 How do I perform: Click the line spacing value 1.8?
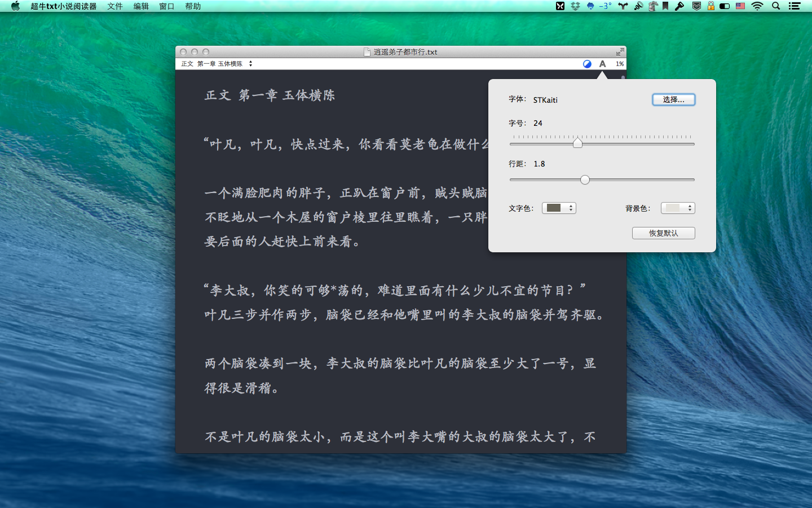click(x=539, y=164)
